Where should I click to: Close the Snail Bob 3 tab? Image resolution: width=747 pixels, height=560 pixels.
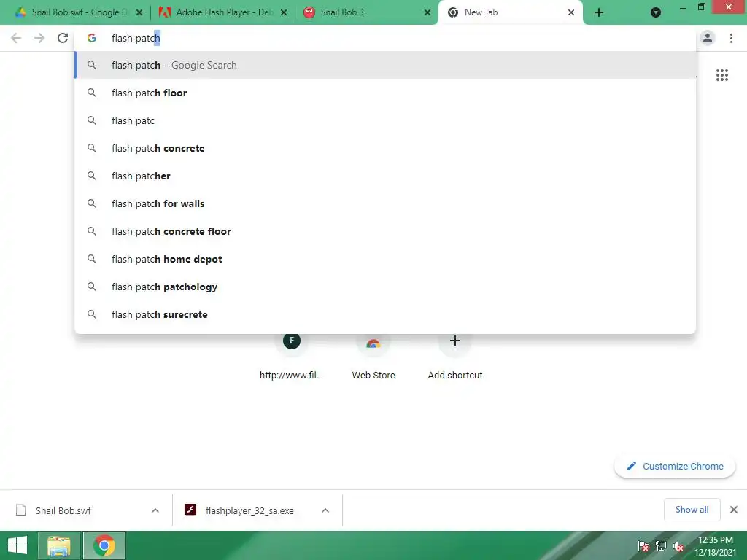(x=427, y=12)
